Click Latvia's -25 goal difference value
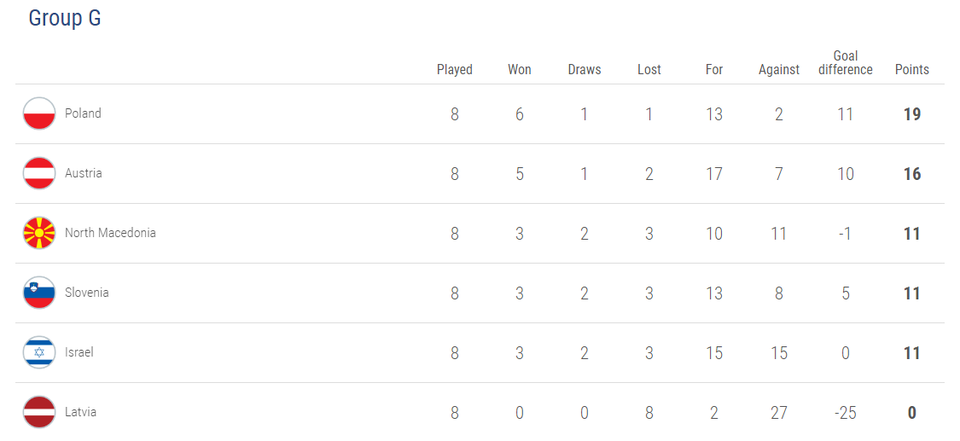Screen dimensions: 960x441 [845, 412]
